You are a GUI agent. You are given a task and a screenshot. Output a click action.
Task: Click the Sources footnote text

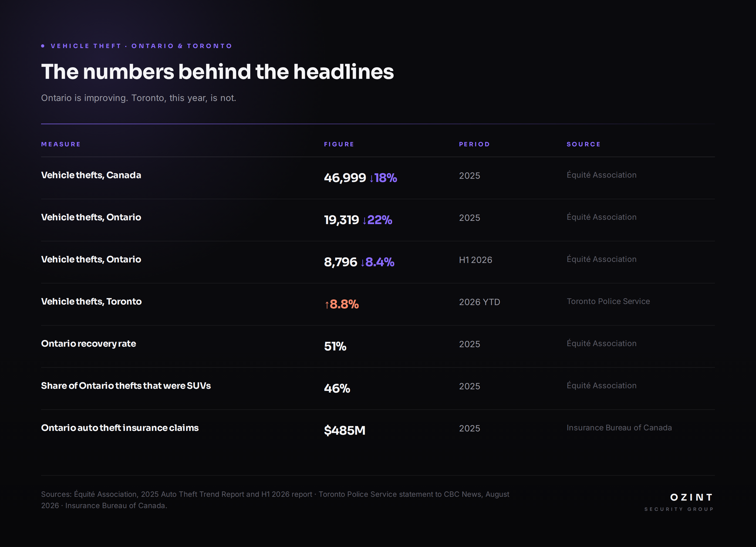click(275, 500)
